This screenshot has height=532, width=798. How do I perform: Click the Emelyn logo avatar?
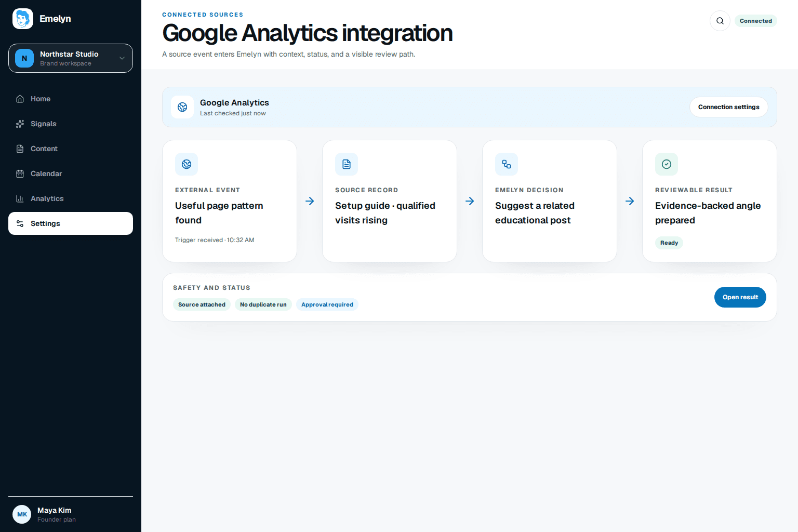[x=23, y=19]
